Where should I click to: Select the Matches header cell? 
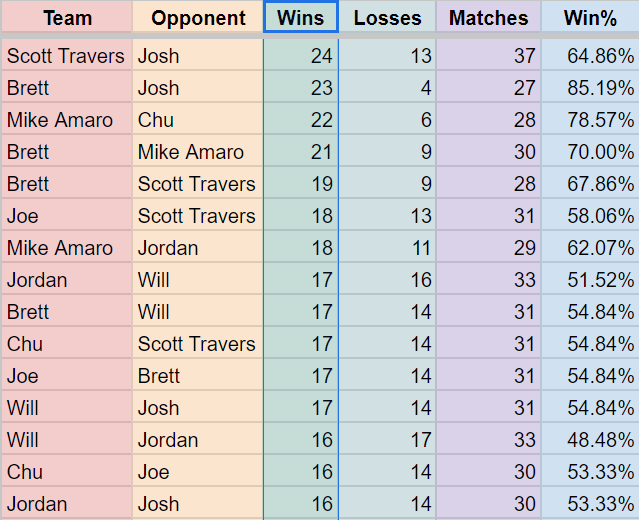click(489, 17)
